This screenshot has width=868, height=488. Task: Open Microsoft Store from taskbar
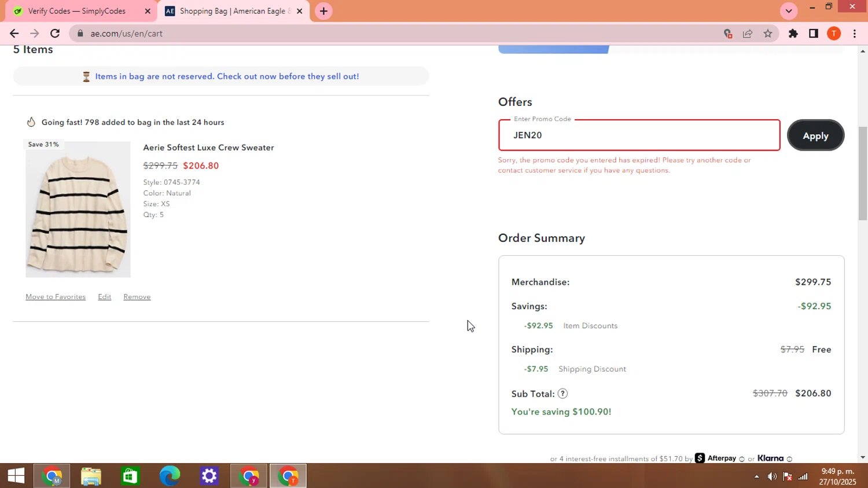coord(130,476)
